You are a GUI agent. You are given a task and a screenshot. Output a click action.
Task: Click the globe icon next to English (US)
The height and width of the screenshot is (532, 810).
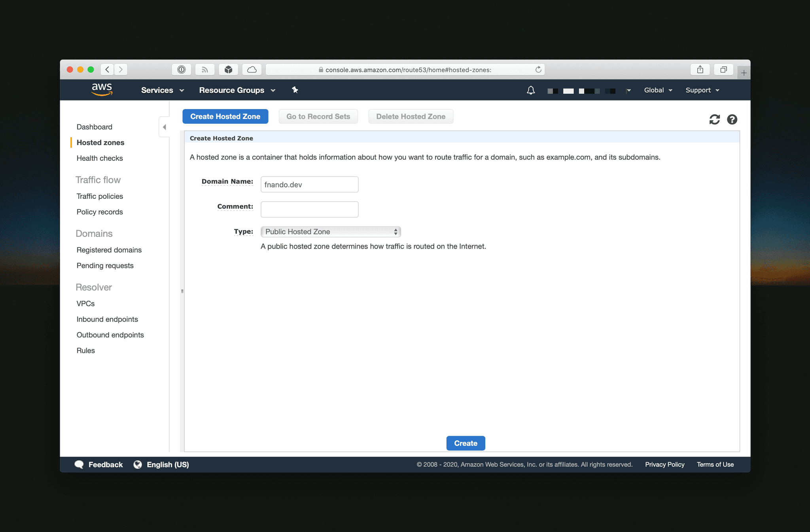[x=138, y=464]
